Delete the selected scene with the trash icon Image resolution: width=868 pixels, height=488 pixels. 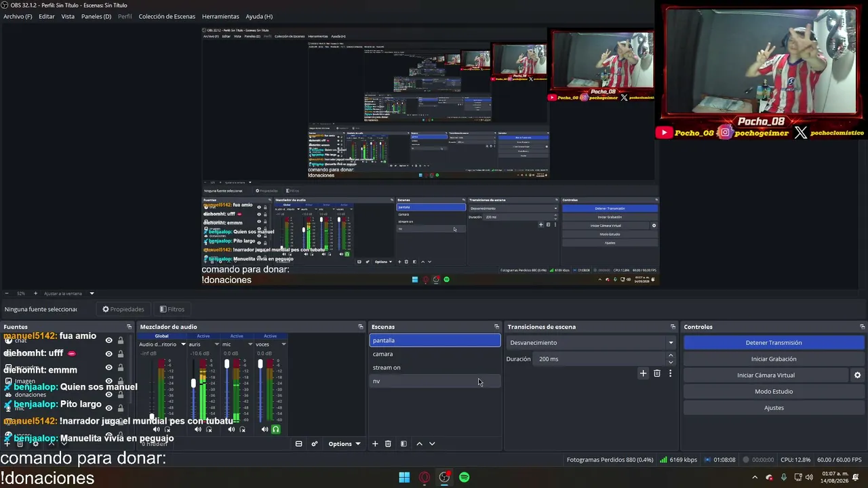pyautogui.click(x=388, y=444)
